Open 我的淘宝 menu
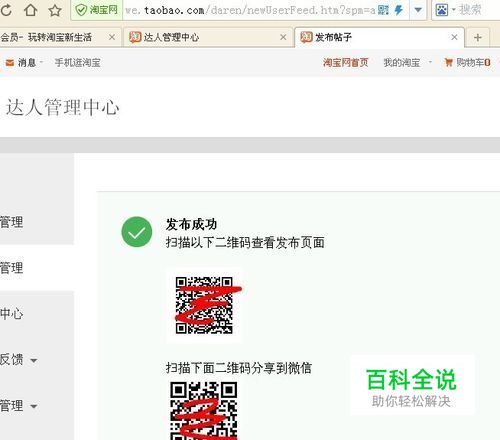 (402, 62)
